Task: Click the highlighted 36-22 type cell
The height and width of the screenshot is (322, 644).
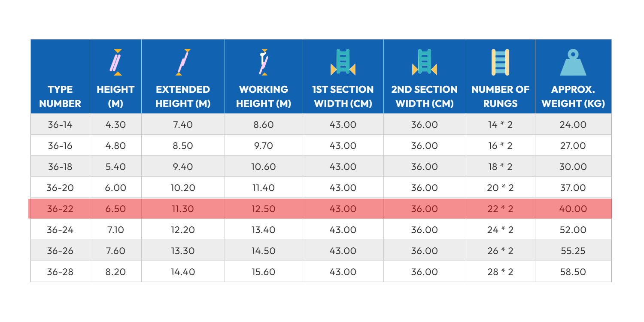Action: click(60, 209)
